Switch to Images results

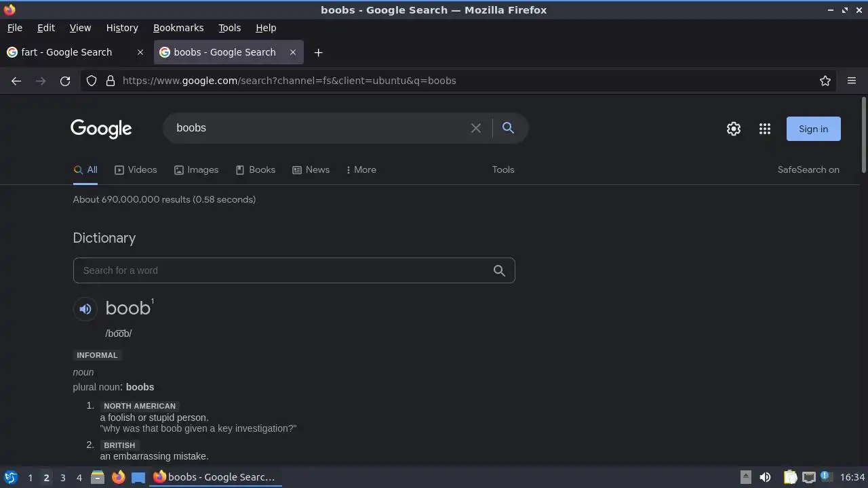[196, 170]
